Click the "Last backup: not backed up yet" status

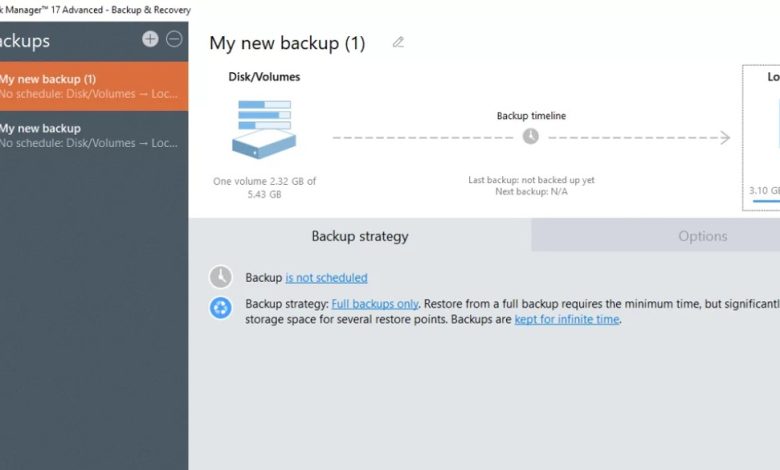coord(531,180)
